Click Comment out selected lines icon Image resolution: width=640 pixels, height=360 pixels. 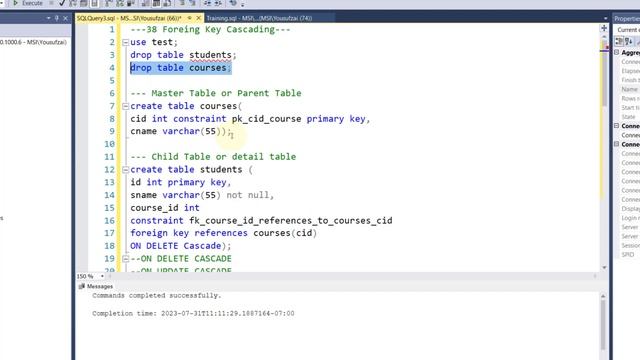click(x=182, y=3)
